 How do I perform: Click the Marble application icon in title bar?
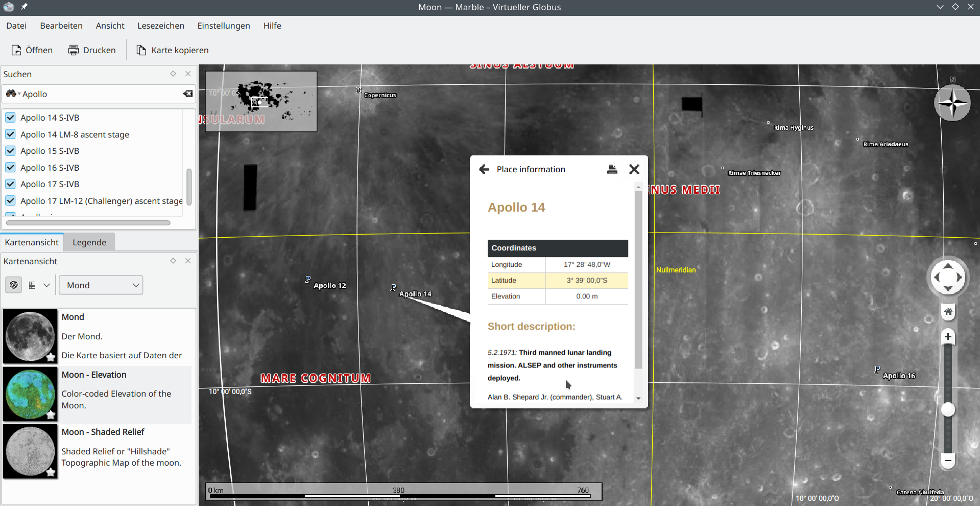8,7
